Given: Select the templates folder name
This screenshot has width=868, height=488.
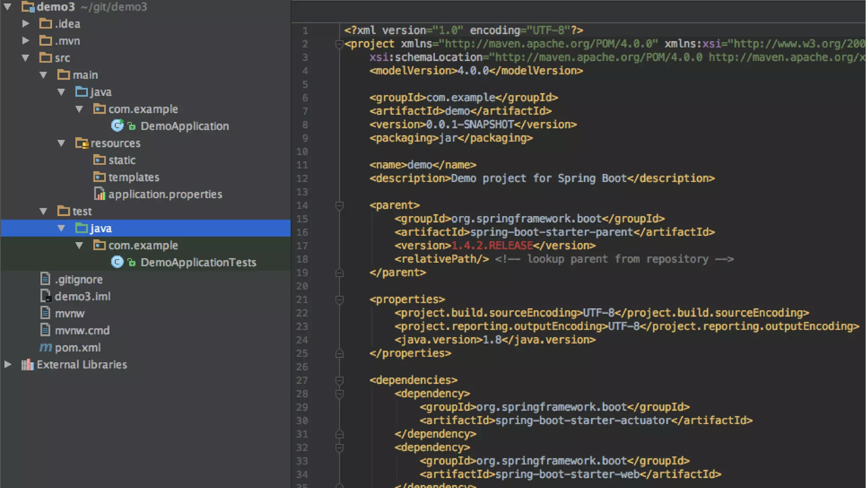Looking at the screenshot, I should (x=134, y=177).
